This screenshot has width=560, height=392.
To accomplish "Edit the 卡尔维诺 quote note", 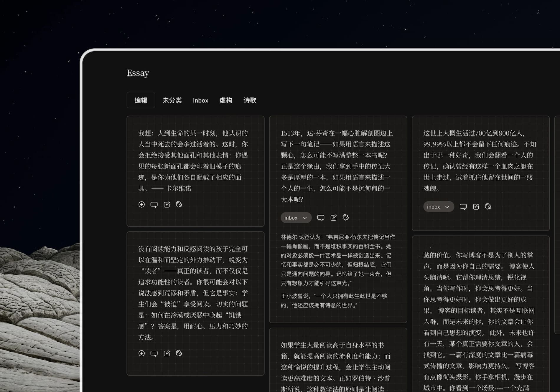I will click(167, 204).
